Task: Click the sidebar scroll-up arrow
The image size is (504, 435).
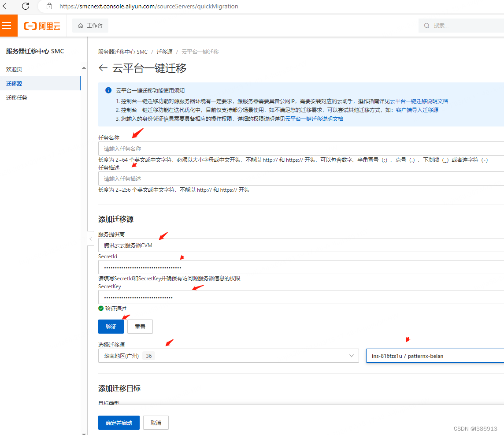Action: click(84, 67)
